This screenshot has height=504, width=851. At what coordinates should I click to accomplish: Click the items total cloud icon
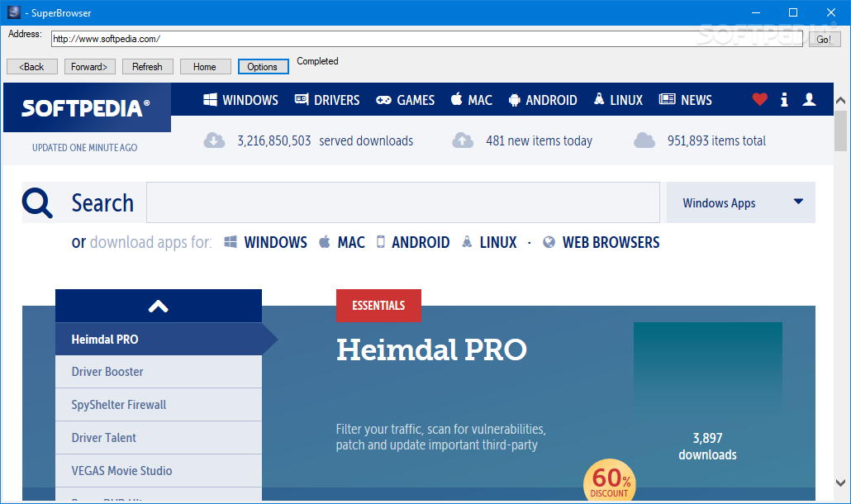coord(644,140)
